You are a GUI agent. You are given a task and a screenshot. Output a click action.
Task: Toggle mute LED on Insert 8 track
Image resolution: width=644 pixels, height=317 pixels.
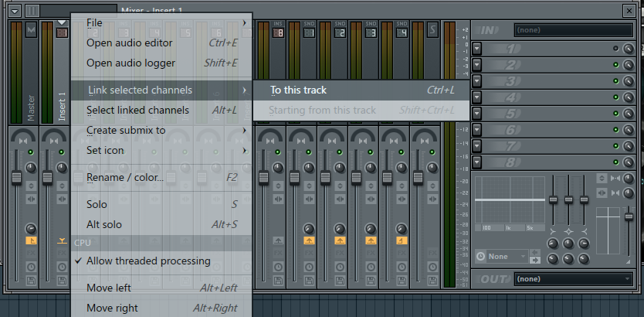(278, 152)
